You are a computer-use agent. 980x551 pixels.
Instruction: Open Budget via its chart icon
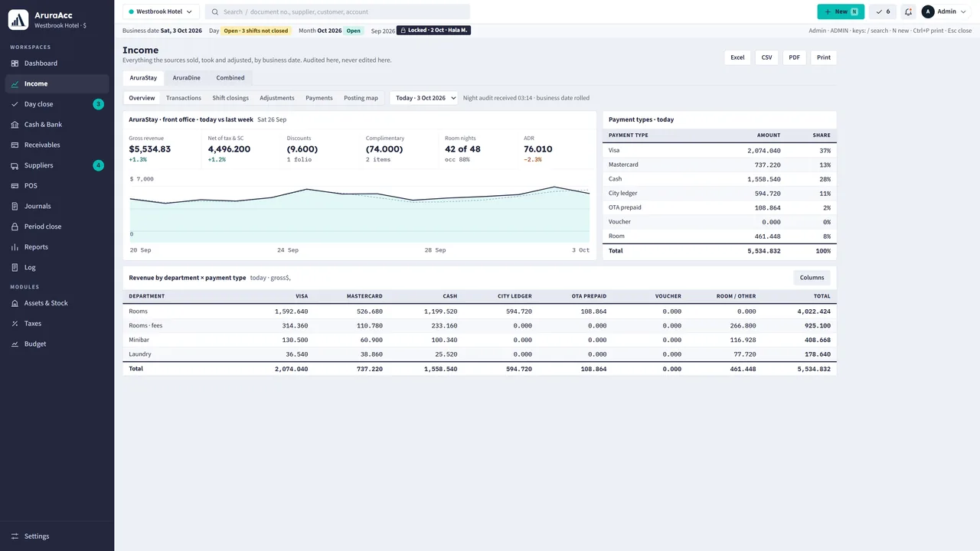pos(15,344)
